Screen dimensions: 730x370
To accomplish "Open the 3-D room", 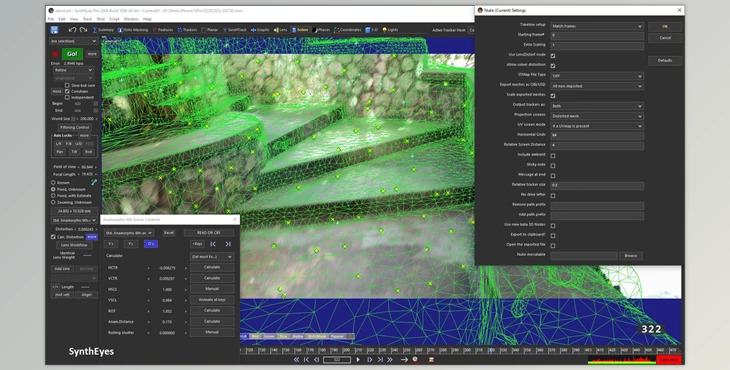I will click(372, 30).
